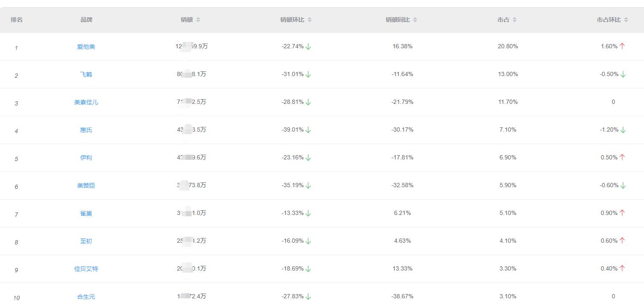
Task: Select the 6.21% year-over-year value
Action: (x=402, y=213)
